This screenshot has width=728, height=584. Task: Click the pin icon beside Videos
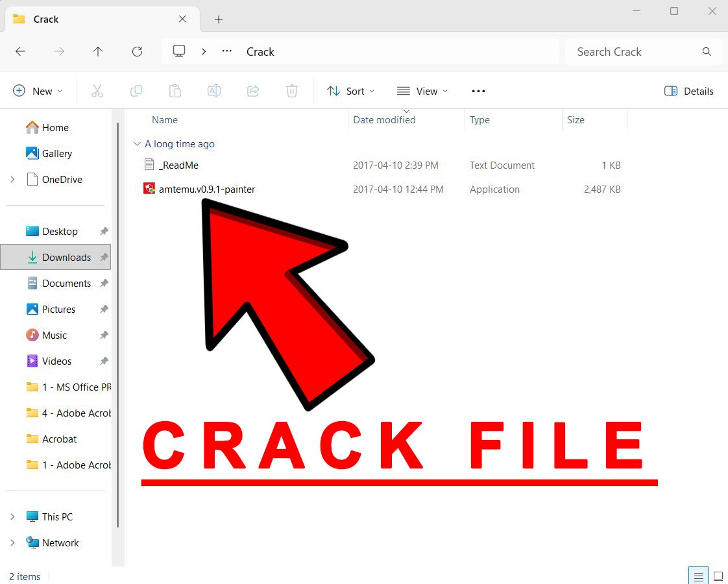point(104,361)
